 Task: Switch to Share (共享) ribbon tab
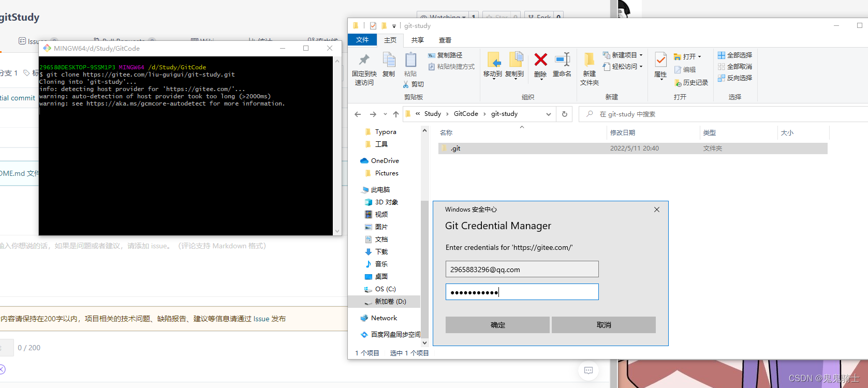pos(418,40)
